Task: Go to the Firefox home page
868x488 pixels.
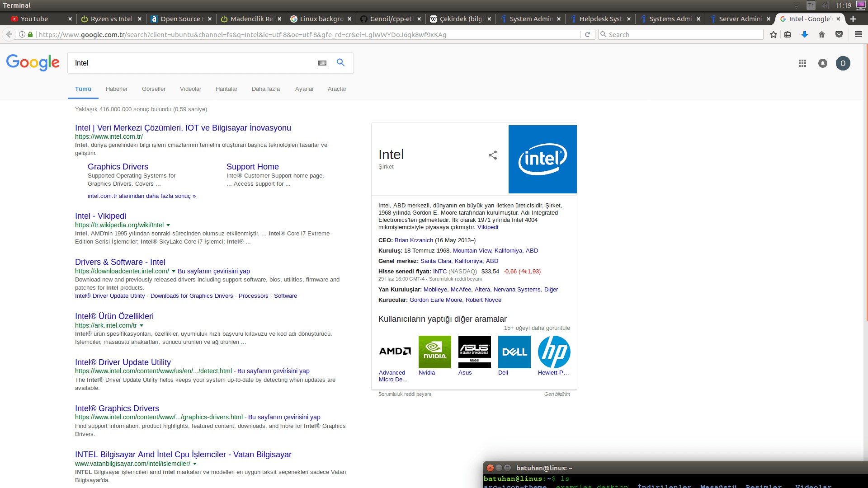Action: click(822, 34)
